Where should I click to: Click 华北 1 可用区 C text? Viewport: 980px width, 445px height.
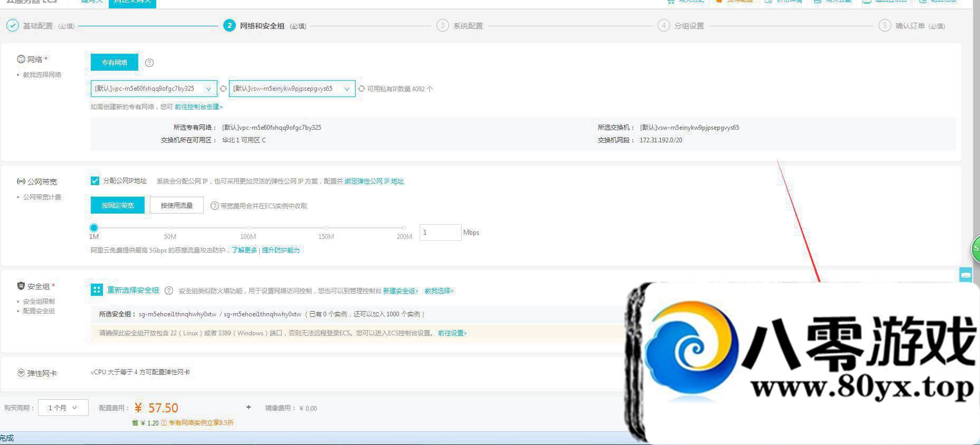click(x=244, y=140)
